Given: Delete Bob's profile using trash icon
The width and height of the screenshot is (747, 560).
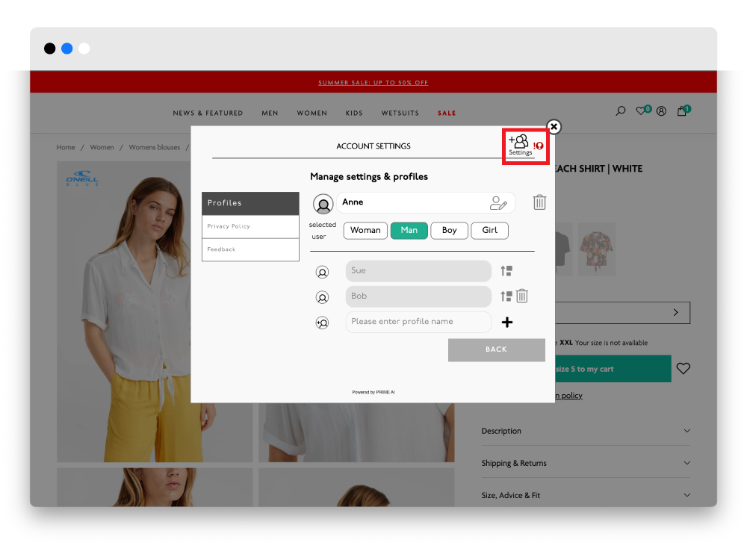Looking at the screenshot, I should click(x=522, y=296).
